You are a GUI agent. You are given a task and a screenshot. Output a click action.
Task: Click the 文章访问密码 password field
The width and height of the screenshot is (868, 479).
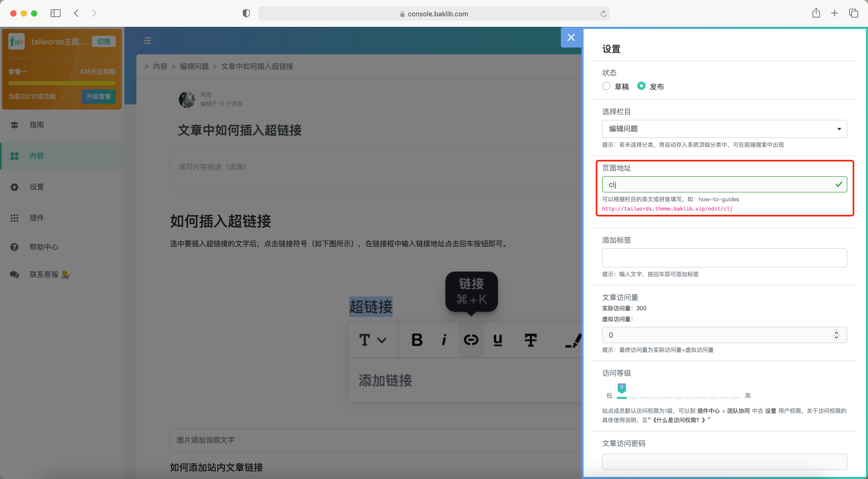pyautogui.click(x=724, y=462)
